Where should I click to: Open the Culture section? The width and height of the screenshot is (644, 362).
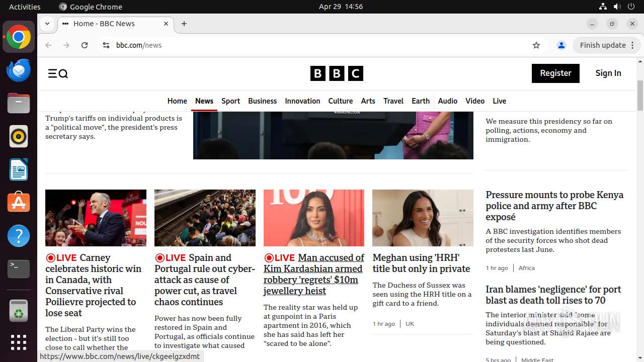coord(341,101)
